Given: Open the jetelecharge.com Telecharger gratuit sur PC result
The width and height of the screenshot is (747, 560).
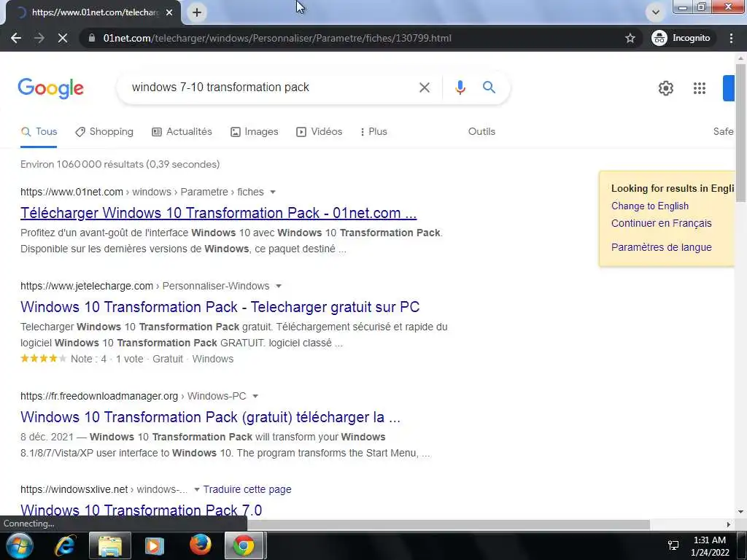Looking at the screenshot, I should 220,307.
